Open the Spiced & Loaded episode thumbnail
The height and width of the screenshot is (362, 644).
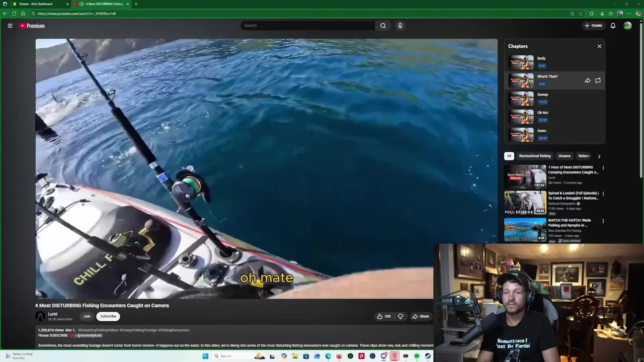(x=525, y=203)
